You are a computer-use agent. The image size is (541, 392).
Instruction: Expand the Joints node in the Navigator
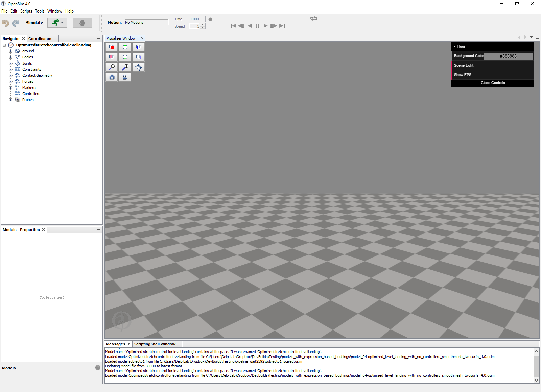tap(10, 63)
